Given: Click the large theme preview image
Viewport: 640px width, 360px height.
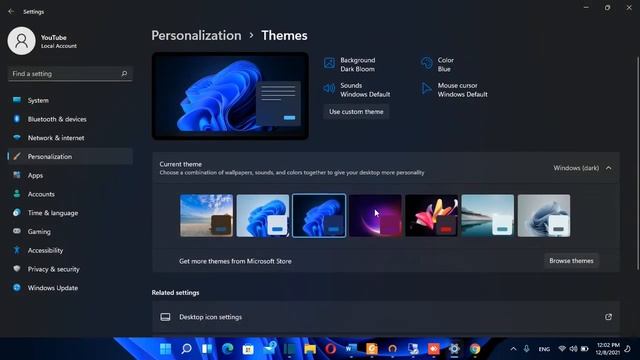Looking at the screenshot, I should click(230, 96).
